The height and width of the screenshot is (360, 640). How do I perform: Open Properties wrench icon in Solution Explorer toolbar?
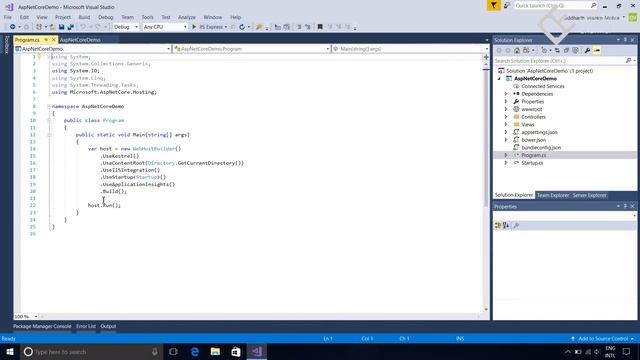[587, 50]
